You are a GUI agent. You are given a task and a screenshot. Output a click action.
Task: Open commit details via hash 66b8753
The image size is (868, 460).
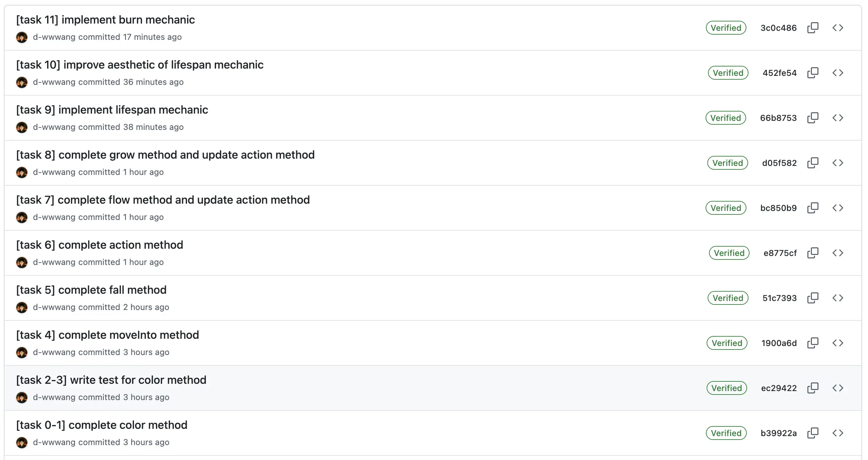tap(778, 117)
